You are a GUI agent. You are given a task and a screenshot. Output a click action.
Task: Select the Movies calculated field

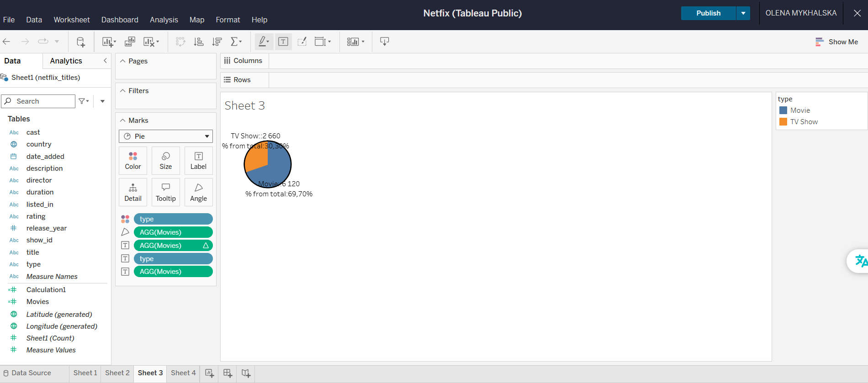coord(37,302)
